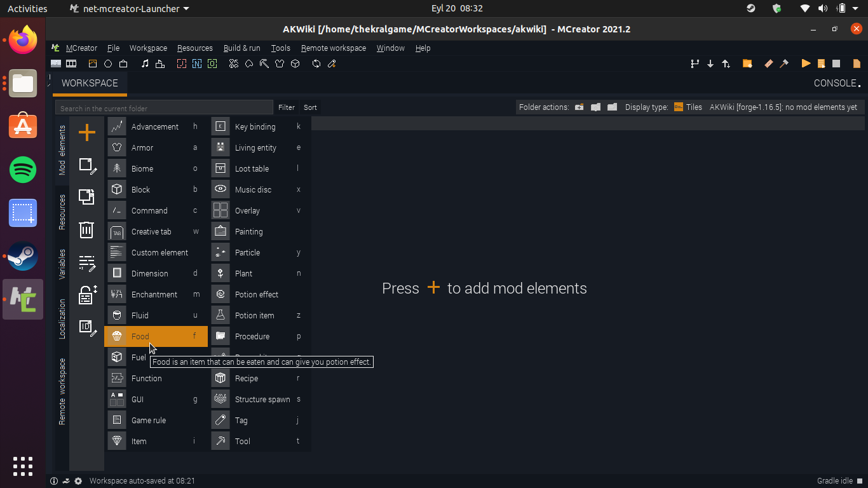The height and width of the screenshot is (488, 868).
Task: Click the blue N toolbar icon
Action: point(197,64)
